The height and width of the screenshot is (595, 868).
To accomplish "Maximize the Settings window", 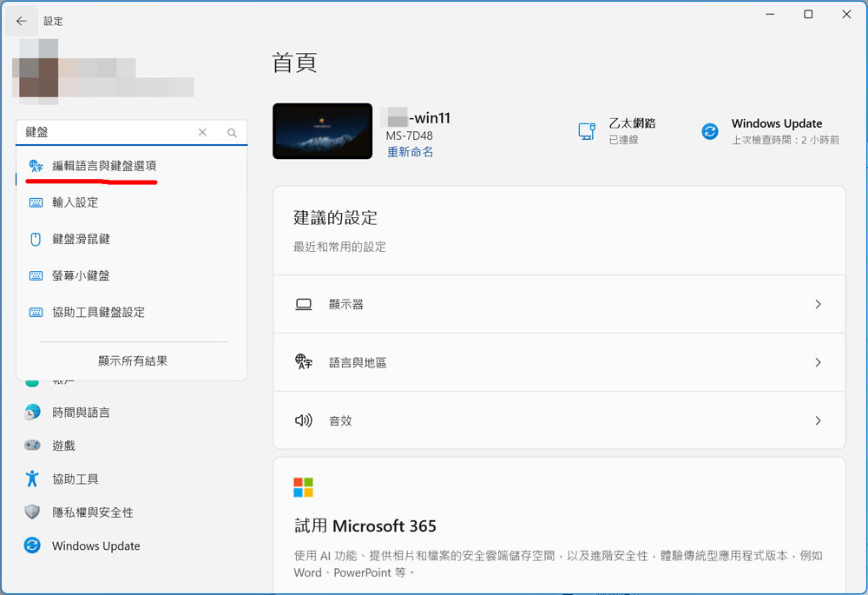I will point(808,15).
